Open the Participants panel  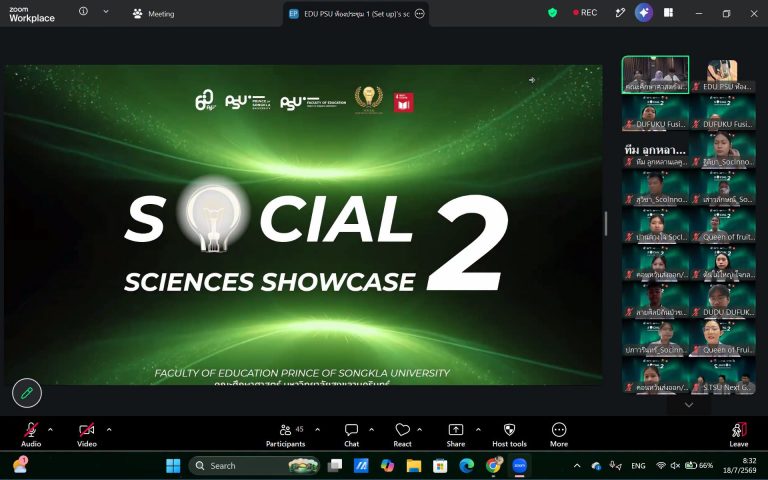click(x=286, y=434)
